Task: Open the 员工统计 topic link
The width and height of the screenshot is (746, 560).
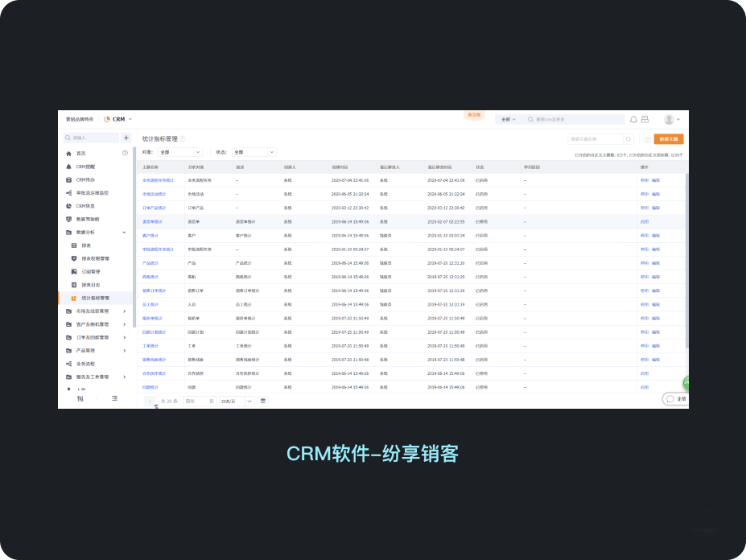Action: coord(150,305)
